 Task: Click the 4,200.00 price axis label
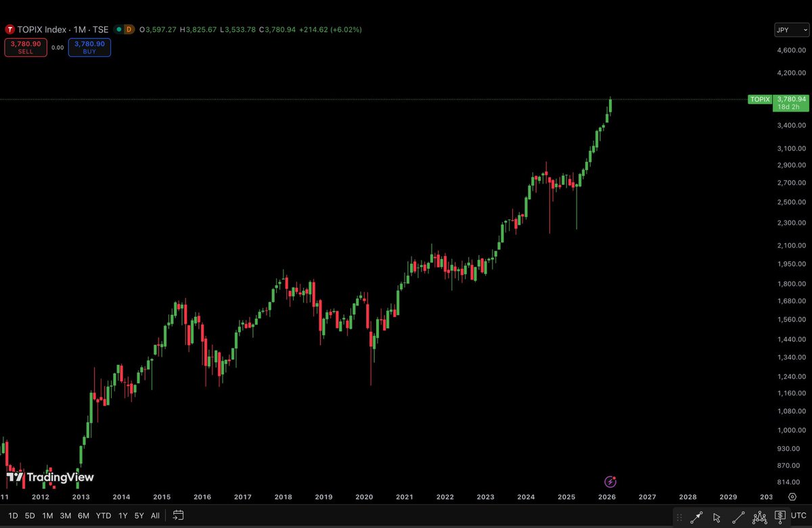(x=792, y=73)
